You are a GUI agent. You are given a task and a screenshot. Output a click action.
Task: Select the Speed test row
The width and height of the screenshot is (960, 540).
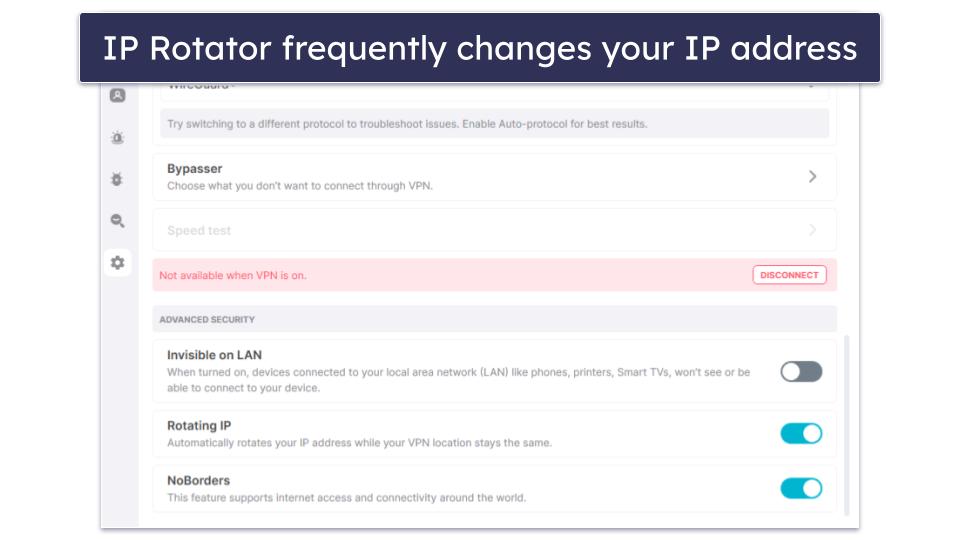(494, 230)
